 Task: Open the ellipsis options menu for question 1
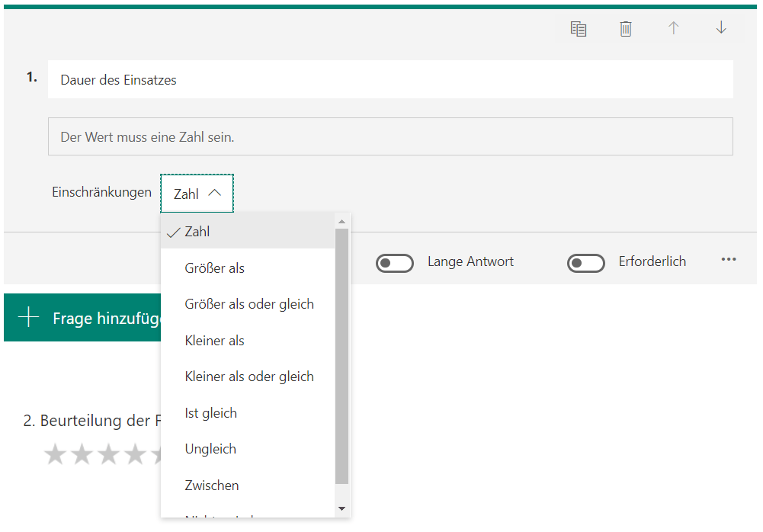[729, 260]
